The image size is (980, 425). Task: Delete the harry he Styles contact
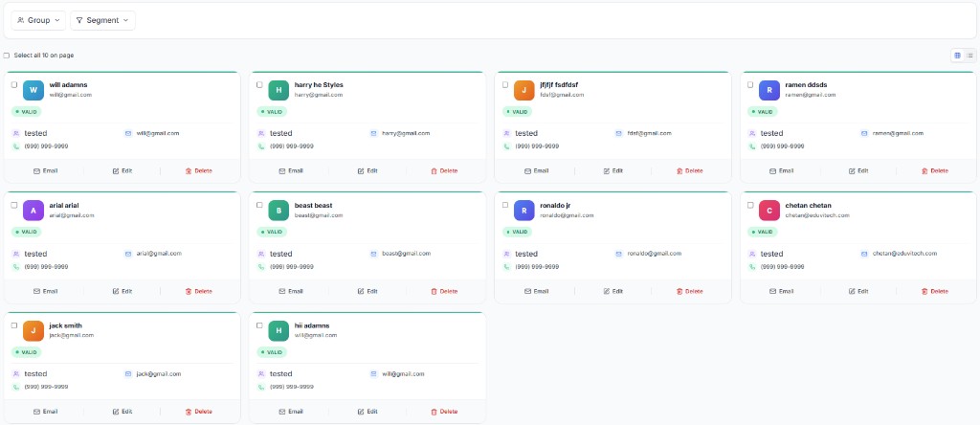click(x=444, y=170)
